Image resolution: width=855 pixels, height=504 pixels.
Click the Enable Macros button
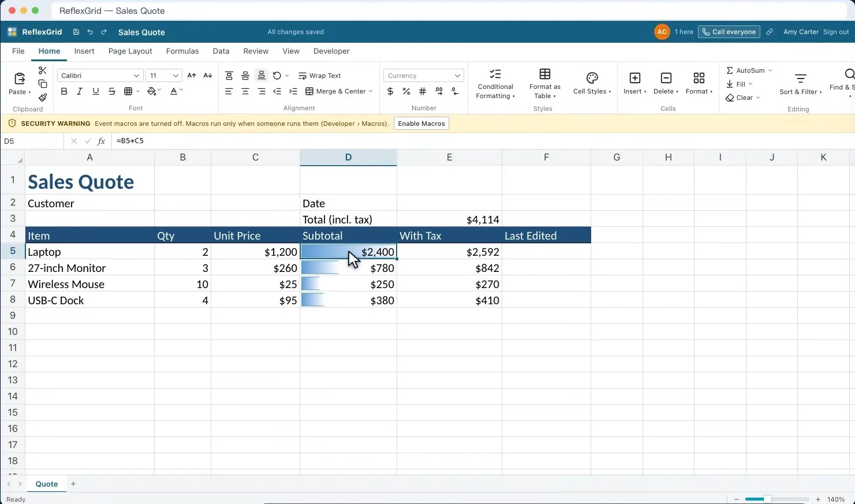click(421, 124)
